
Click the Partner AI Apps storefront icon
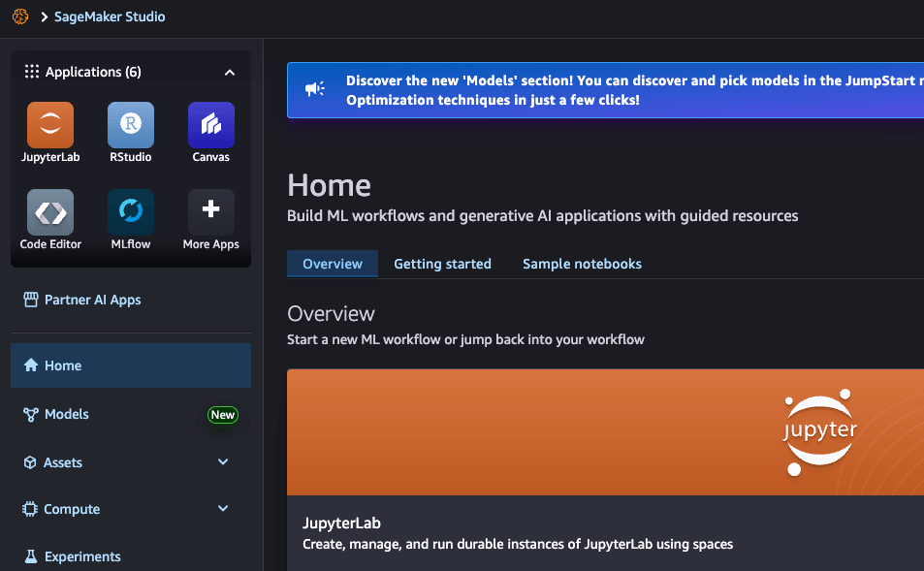tap(31, 300)
